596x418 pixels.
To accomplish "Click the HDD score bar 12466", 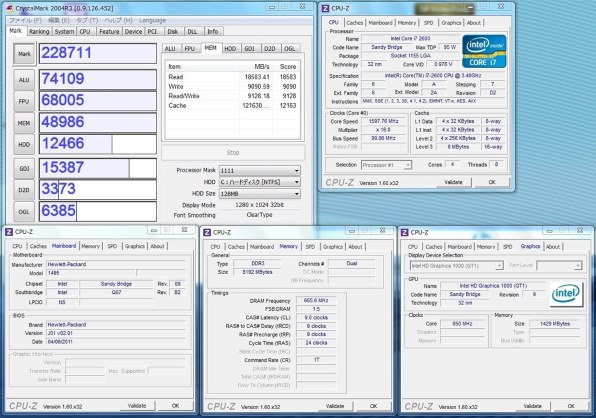I will [x=98, y=144].
